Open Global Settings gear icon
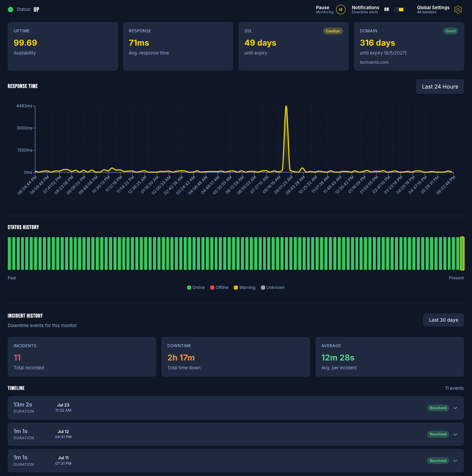 [x=458, y=10]
